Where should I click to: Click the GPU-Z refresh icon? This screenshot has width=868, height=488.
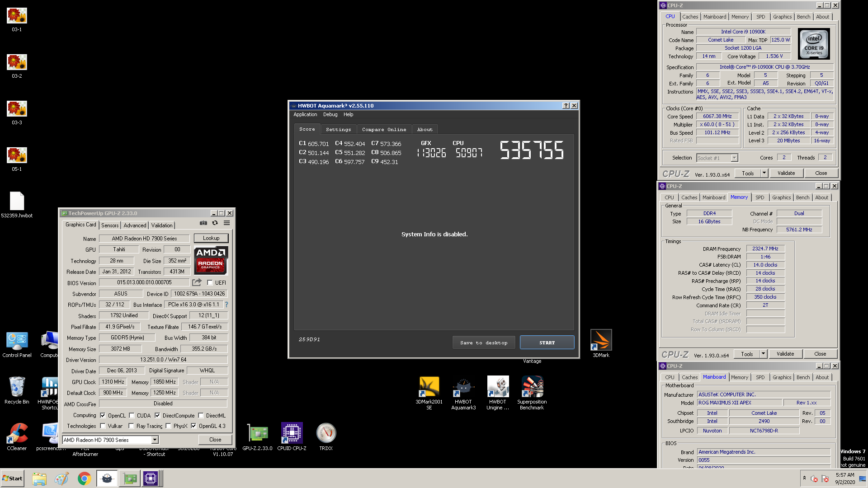(215, 223)
